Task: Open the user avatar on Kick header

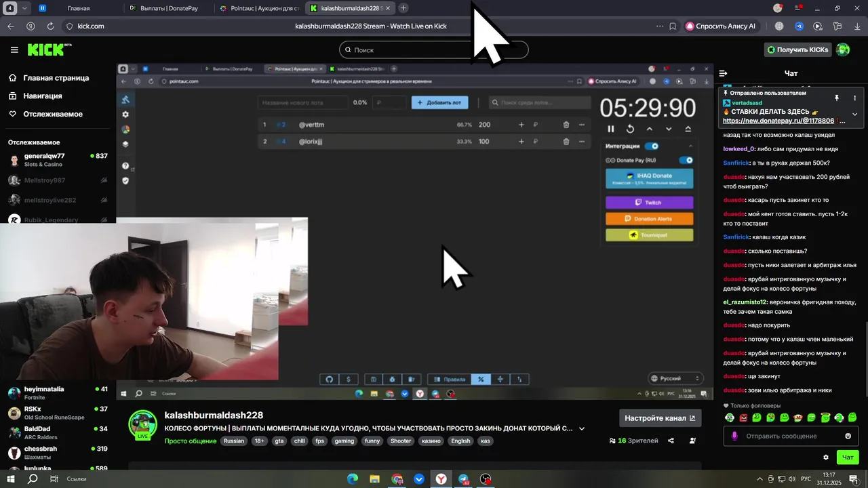Action: [x=843, y=49]
